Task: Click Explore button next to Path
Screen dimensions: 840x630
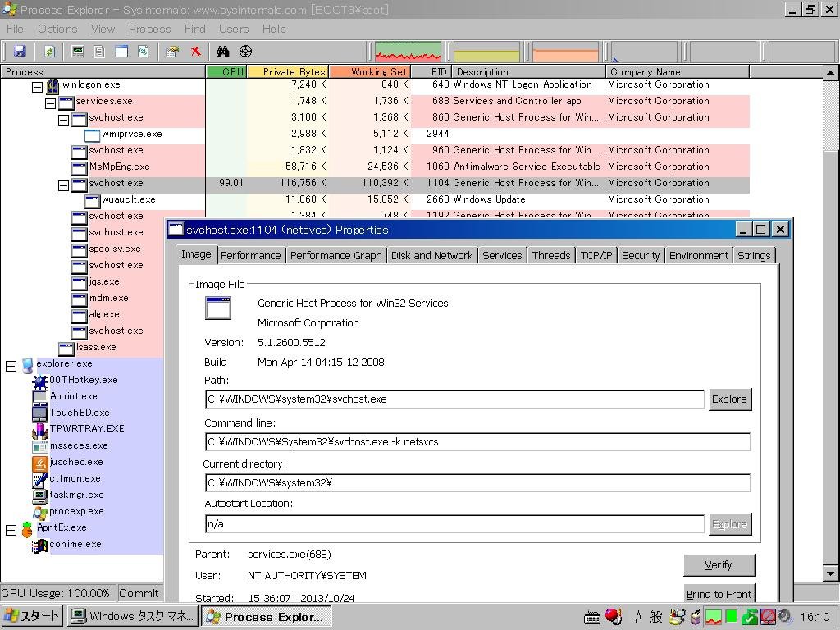Action: (729, 399)
